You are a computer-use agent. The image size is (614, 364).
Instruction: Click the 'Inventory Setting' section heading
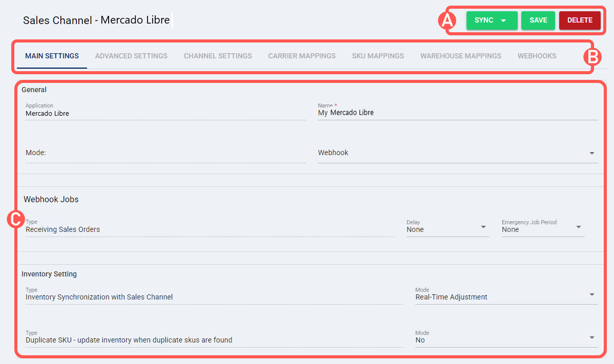[x=49, y=274]
